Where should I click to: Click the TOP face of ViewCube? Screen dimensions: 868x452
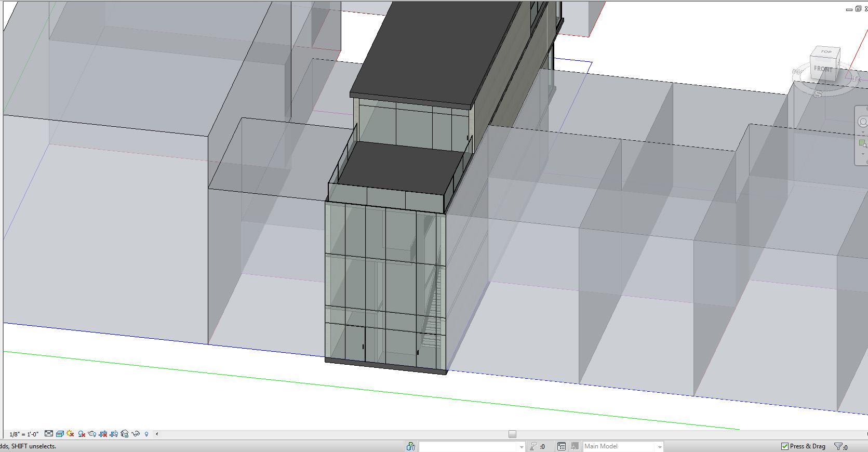tap(826, 52)
